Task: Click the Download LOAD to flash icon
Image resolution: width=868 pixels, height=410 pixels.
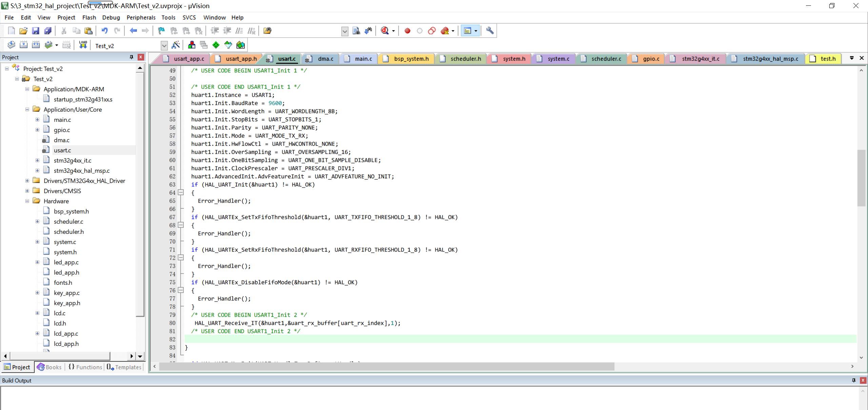Action: (x=83, y=45)
